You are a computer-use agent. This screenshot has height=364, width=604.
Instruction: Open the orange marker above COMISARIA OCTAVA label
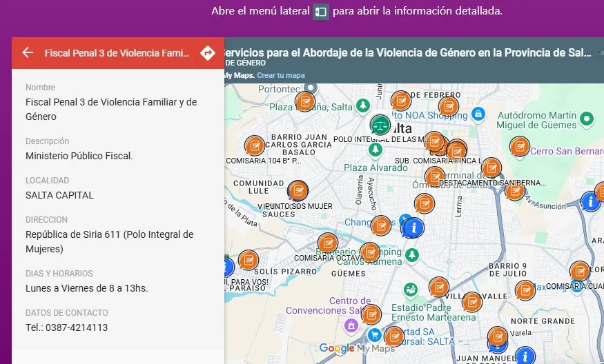click(x=328, y=243)
